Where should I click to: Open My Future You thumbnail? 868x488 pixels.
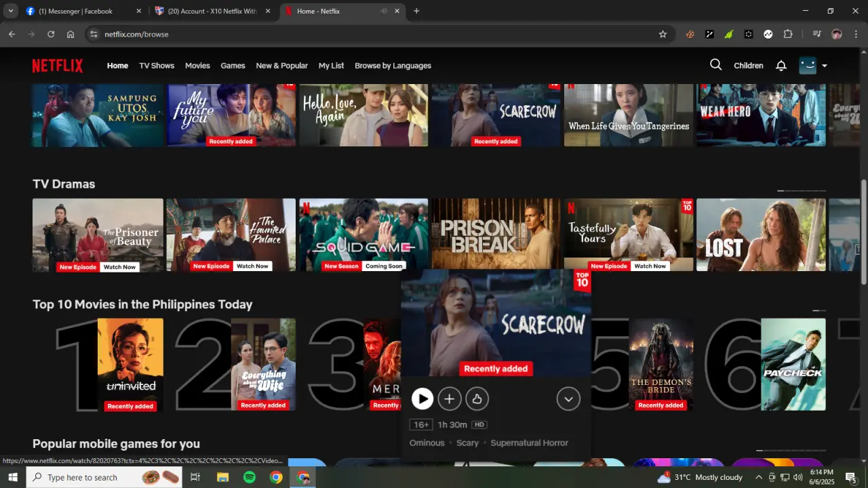pos(231,115)
